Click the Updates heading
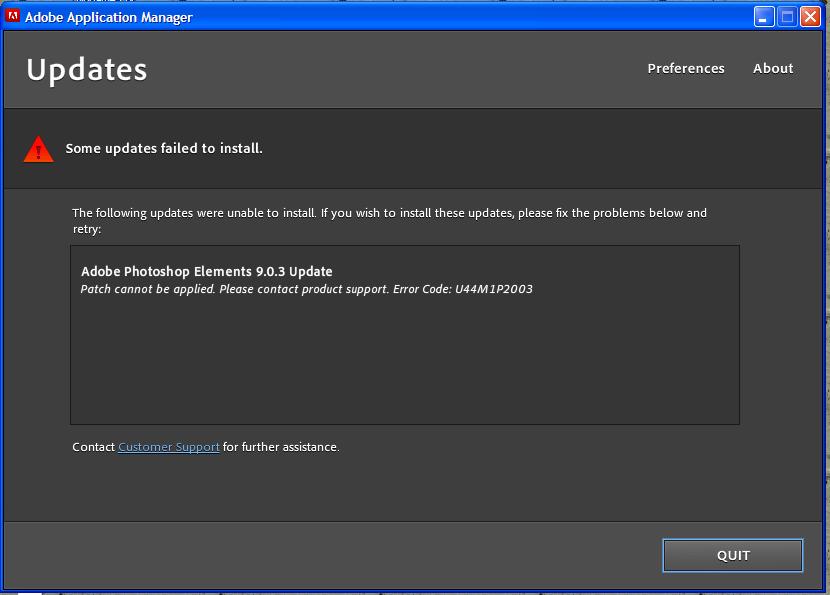Screen dimensions: 830x595 click(87, 70)
